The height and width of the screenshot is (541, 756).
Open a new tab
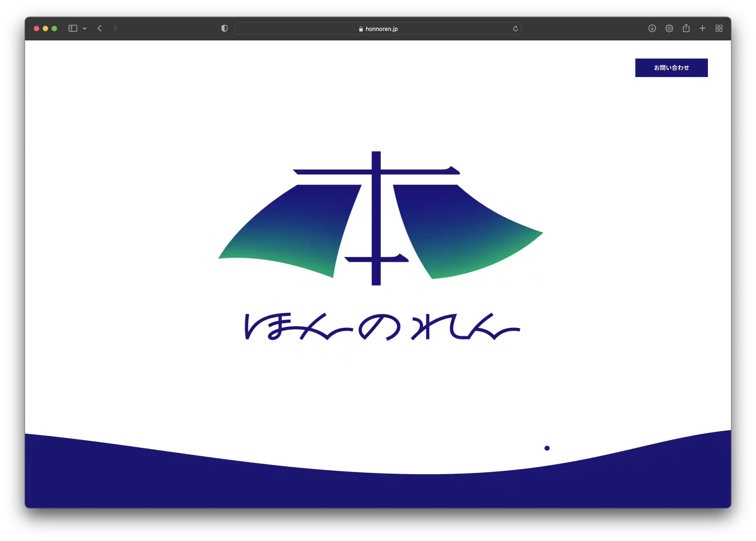tap(702, 29)
